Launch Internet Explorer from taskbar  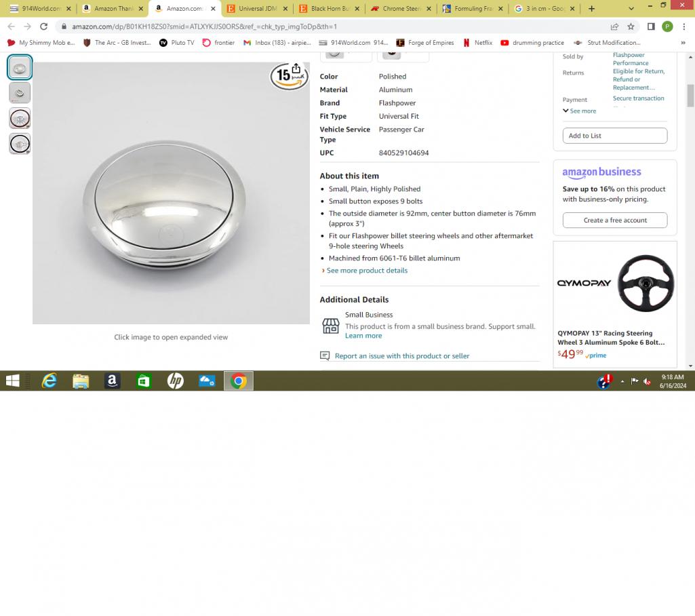click(x=49, y=381)
